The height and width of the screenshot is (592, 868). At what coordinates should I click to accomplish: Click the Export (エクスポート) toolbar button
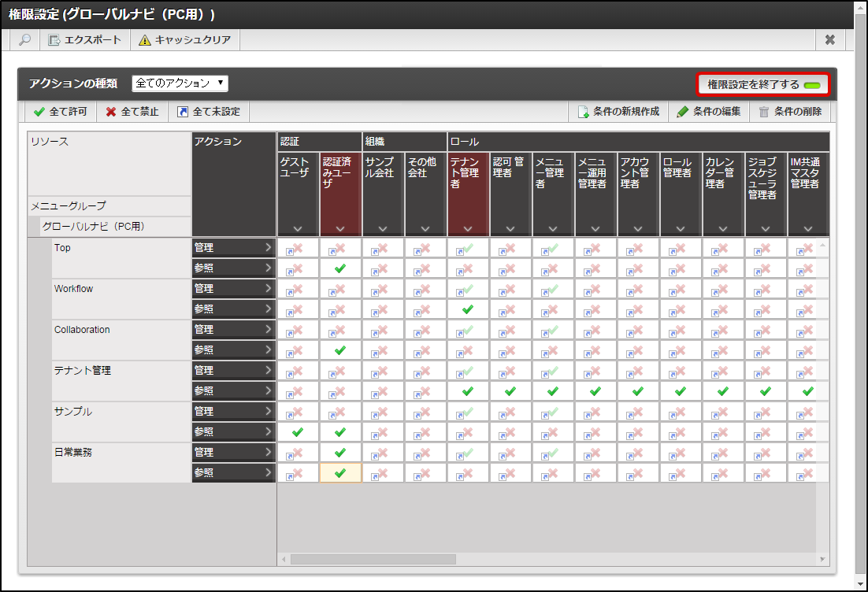(x=85, y=40)
